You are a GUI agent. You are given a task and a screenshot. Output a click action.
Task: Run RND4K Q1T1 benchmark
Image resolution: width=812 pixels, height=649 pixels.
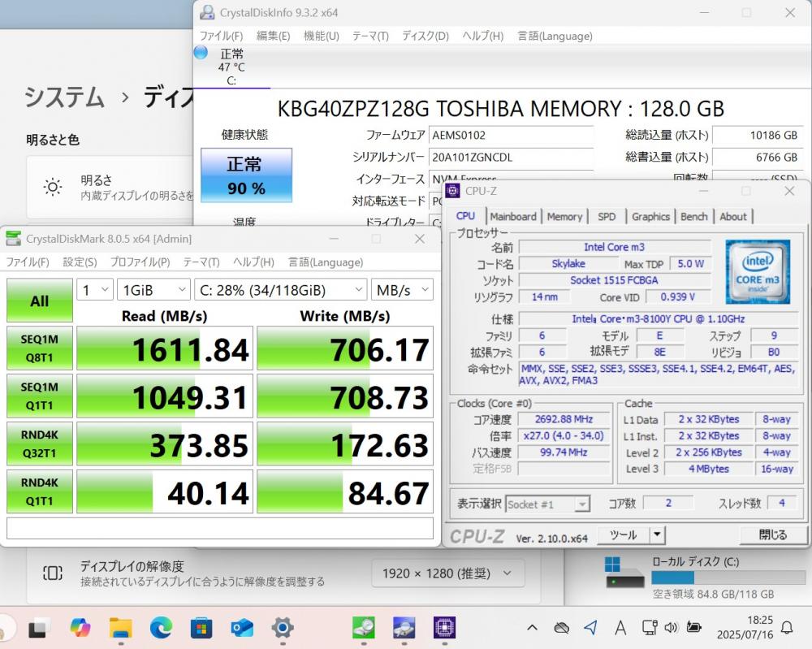pos(39,491)
